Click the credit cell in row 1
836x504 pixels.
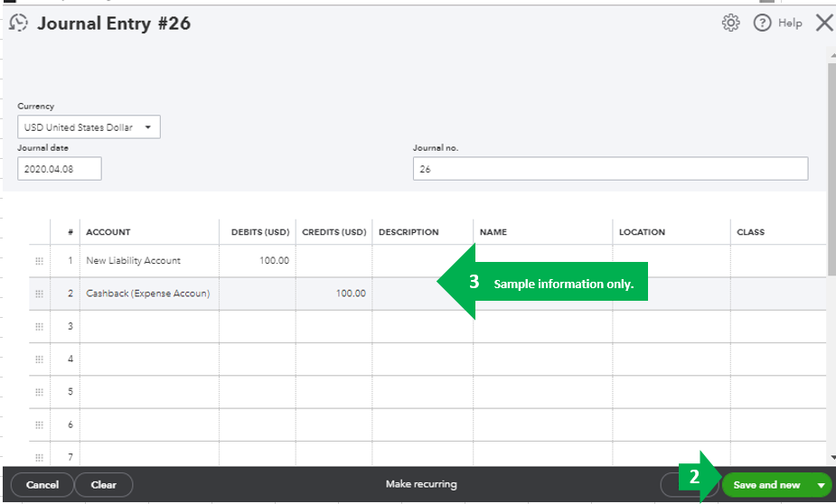coord(334,260)
